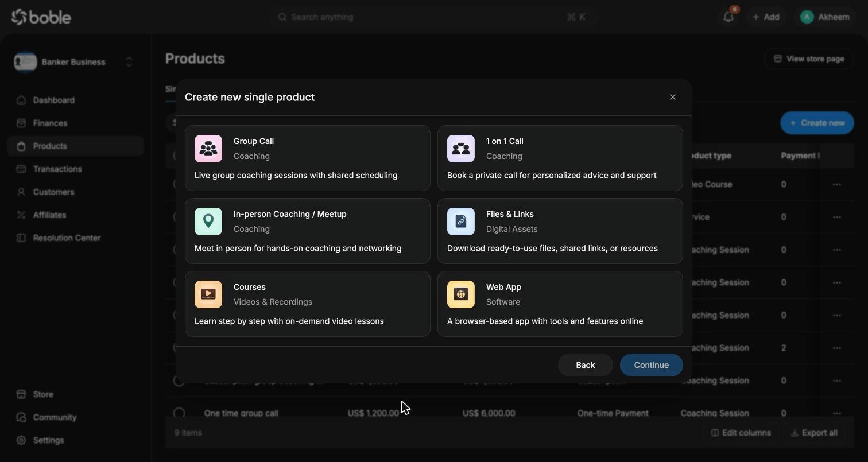This screenshot has width=868, height=462.
Task: Click the Affiliates percent icon
Action: tap(21, 215)
